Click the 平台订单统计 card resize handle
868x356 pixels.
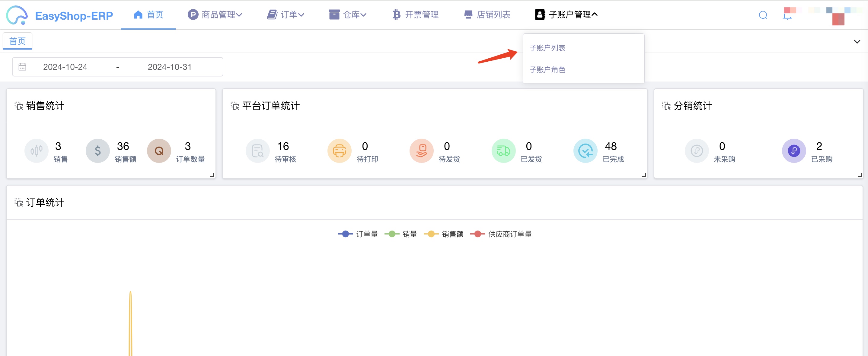(x=643, y=175)
